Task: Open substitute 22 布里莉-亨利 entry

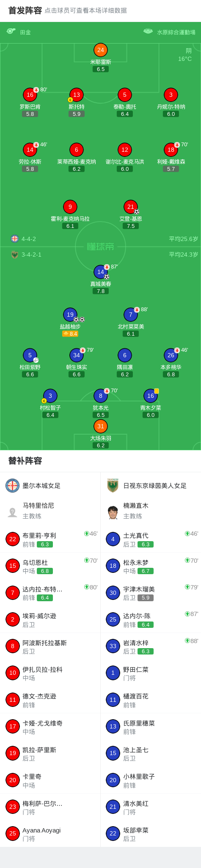Action: pos(50,539)
